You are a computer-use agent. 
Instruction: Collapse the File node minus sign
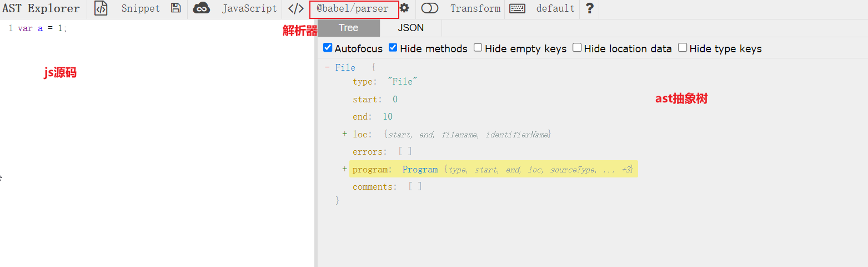coord(327,67)
